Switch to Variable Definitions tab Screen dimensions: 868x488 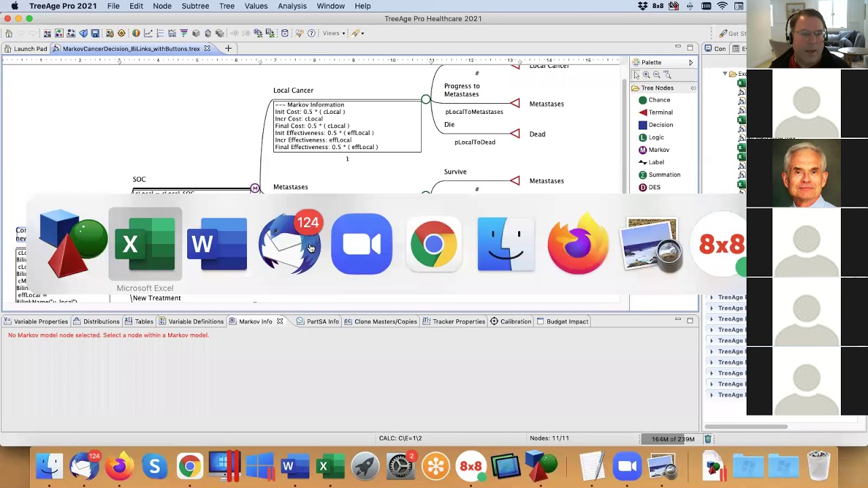click(x=191, y=321)
